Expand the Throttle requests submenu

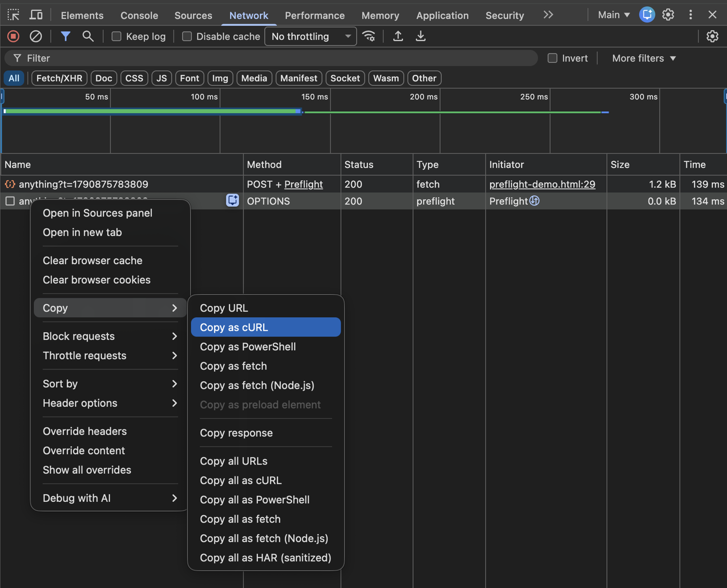(111, 356)
